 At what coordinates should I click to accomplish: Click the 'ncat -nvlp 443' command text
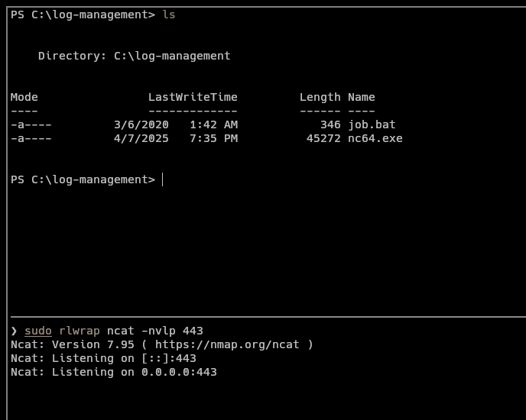click(x=155, y=331)
